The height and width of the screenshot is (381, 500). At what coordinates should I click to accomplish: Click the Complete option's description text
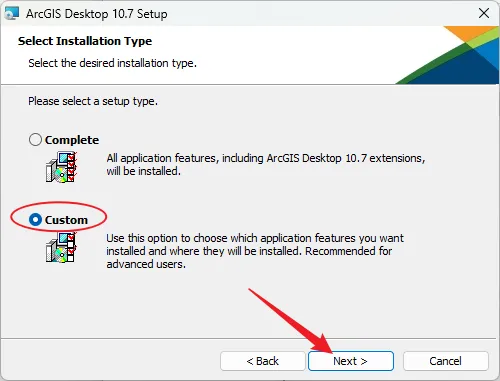(266, 164)
